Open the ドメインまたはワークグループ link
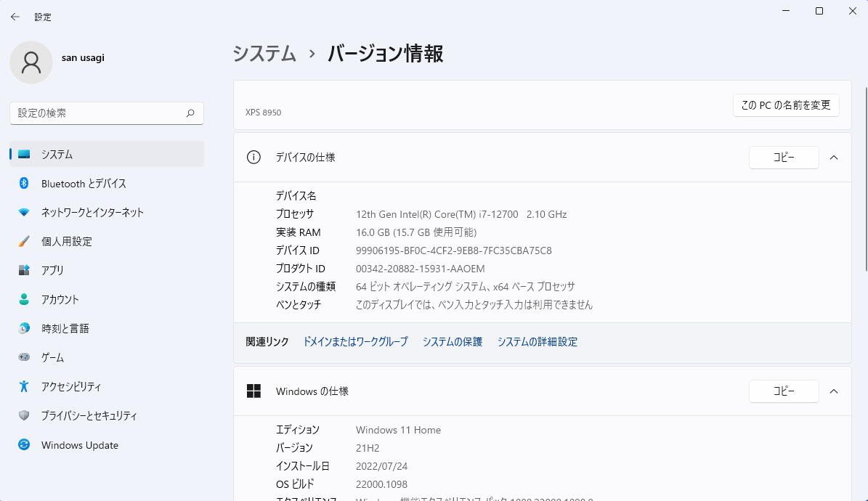This screenshot has height=501, width=868. tap(355, 342)
